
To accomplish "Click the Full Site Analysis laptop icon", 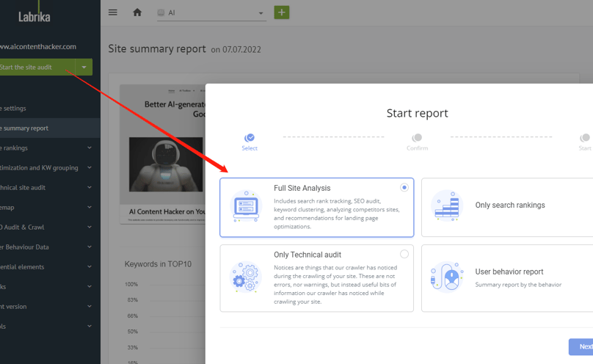I will click(x=246, y=206).
